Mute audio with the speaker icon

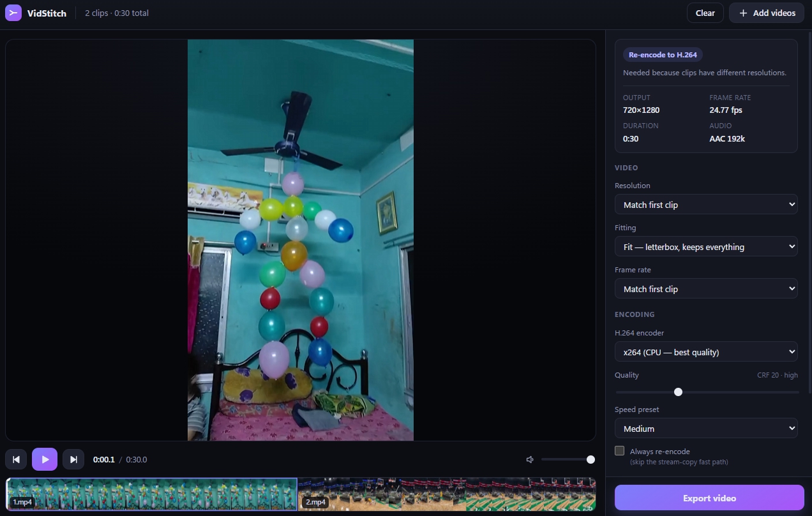pyautogui.click(x=530, y=459)
